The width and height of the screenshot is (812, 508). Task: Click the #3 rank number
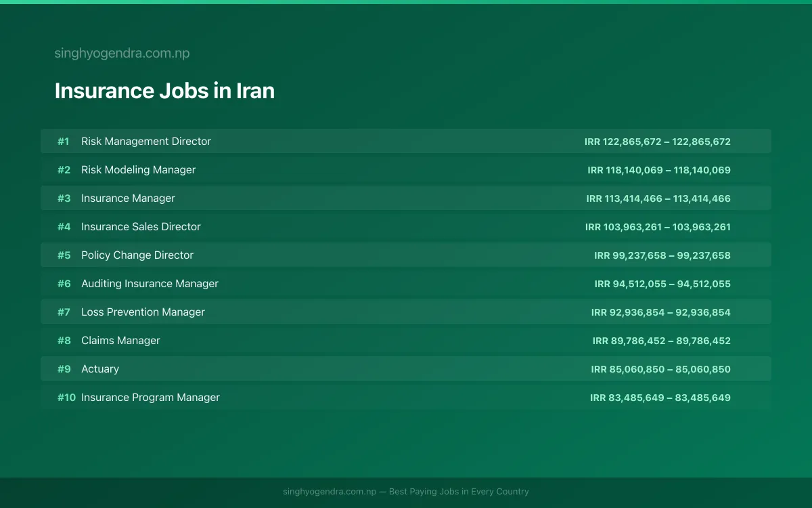(x=64, y=198)
